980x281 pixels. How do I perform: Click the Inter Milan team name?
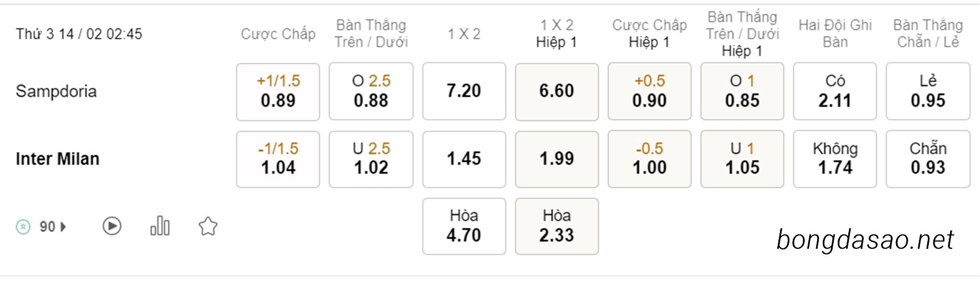57,159
